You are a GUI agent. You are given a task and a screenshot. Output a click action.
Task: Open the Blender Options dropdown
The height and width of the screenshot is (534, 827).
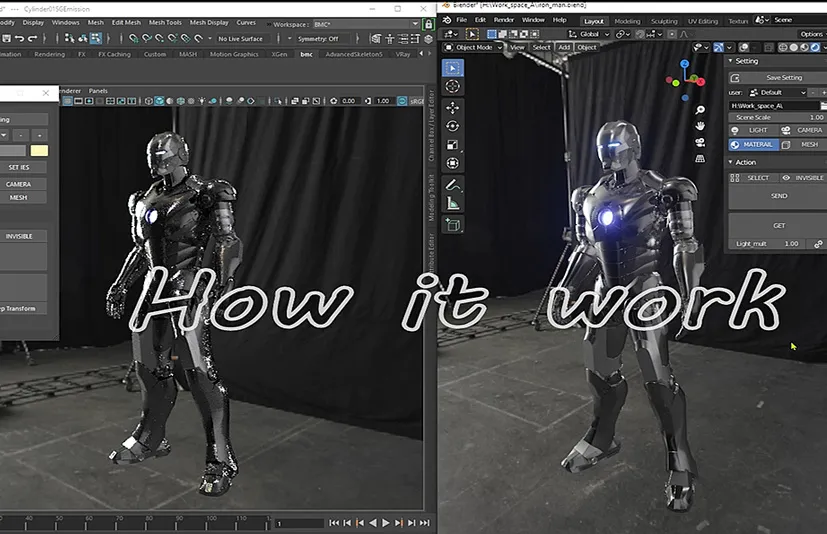[x=811, y=34]
